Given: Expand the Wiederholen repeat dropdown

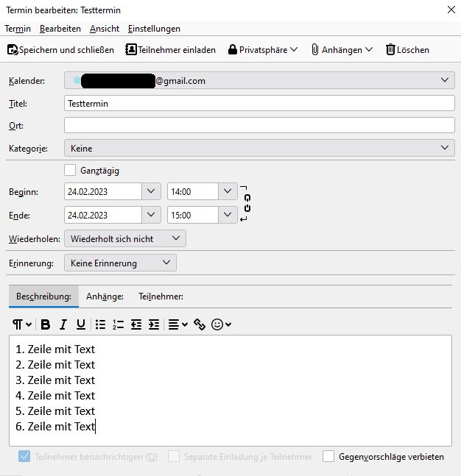Looking at the screenshot, I should (125, 238).
